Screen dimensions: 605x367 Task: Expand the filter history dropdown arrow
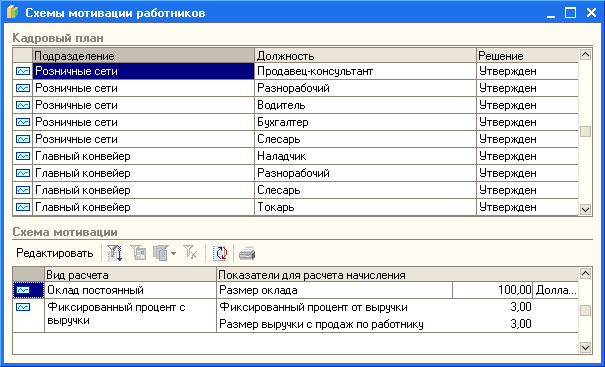pyautogui.click(x=173, y=253)
